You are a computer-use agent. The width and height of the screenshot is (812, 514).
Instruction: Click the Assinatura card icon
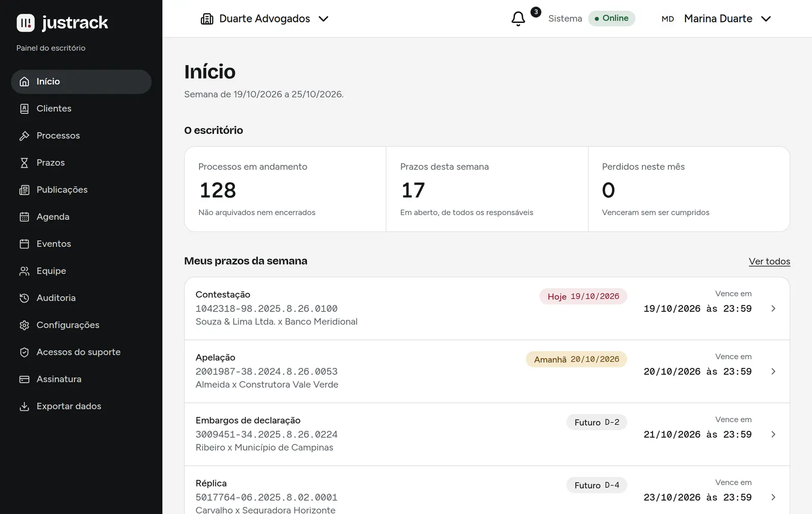tap(24, 379)
